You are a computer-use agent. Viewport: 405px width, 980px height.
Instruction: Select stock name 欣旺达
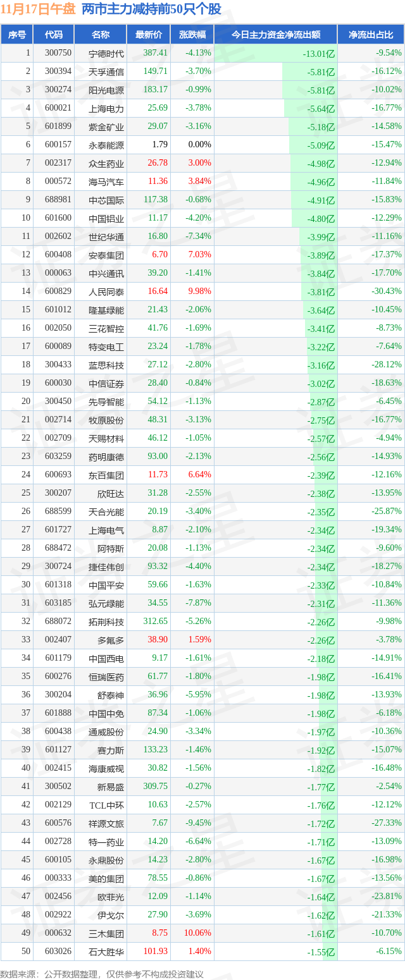click(111, 493)
